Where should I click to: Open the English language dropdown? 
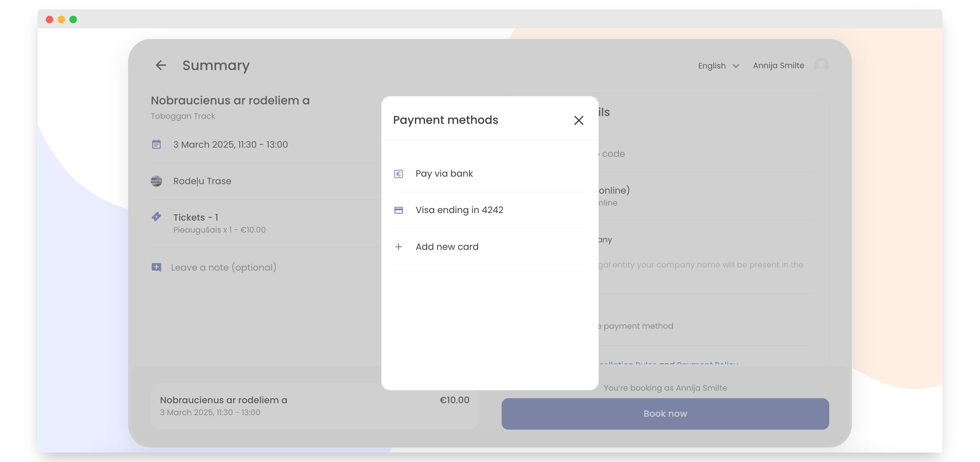718,65
